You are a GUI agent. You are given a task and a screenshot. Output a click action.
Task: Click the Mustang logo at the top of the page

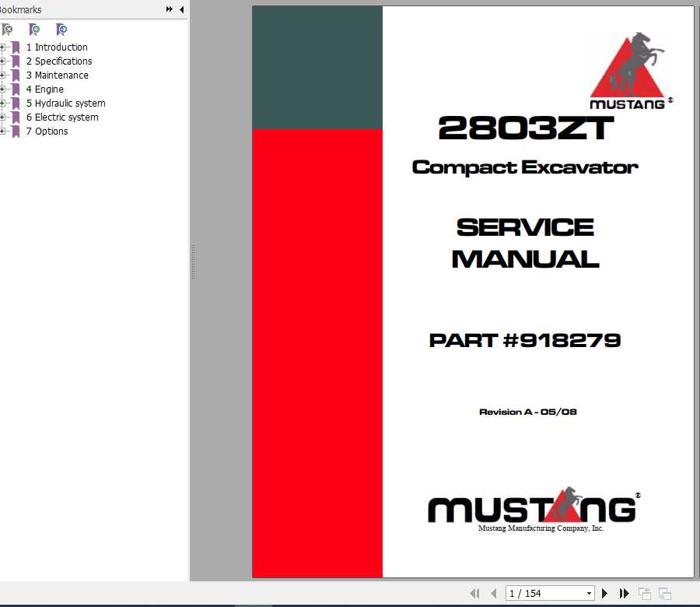pyautogui.click(x=630, y=71)
